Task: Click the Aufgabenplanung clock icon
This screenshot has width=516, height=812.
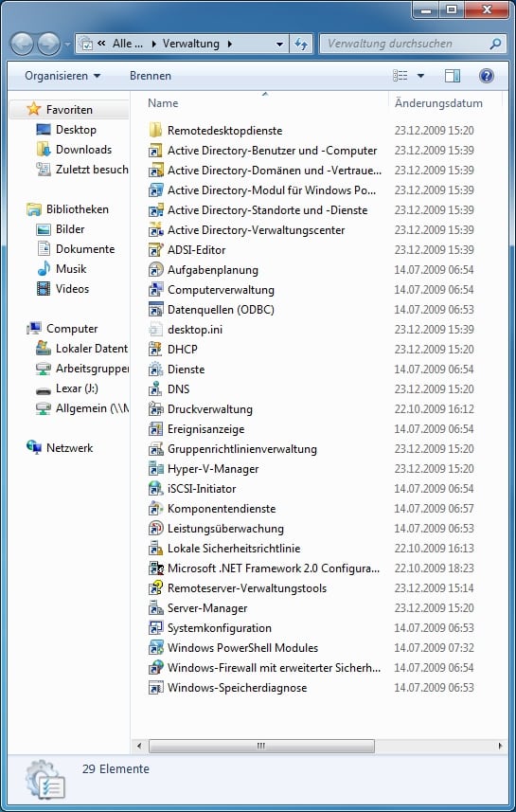Action: click(x=156, y=270)
